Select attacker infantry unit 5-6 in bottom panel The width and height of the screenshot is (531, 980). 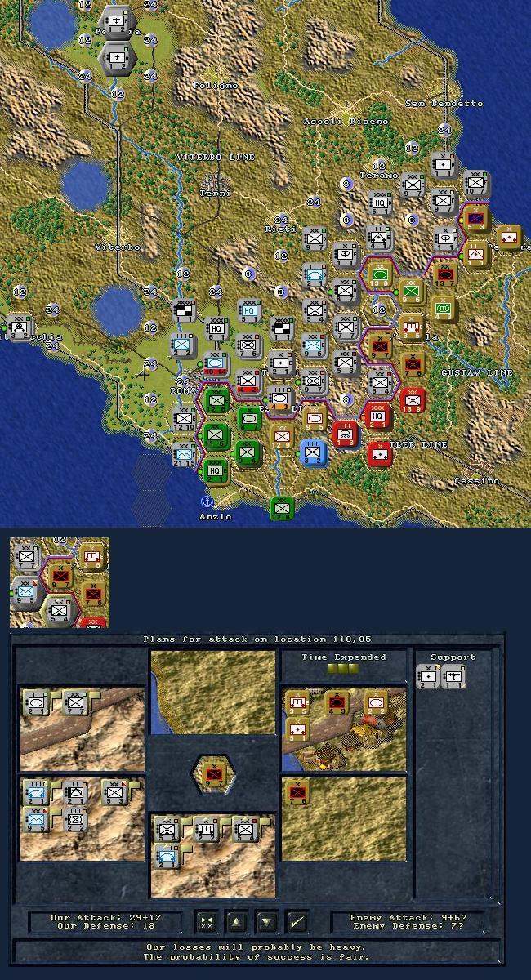[167, 830]
